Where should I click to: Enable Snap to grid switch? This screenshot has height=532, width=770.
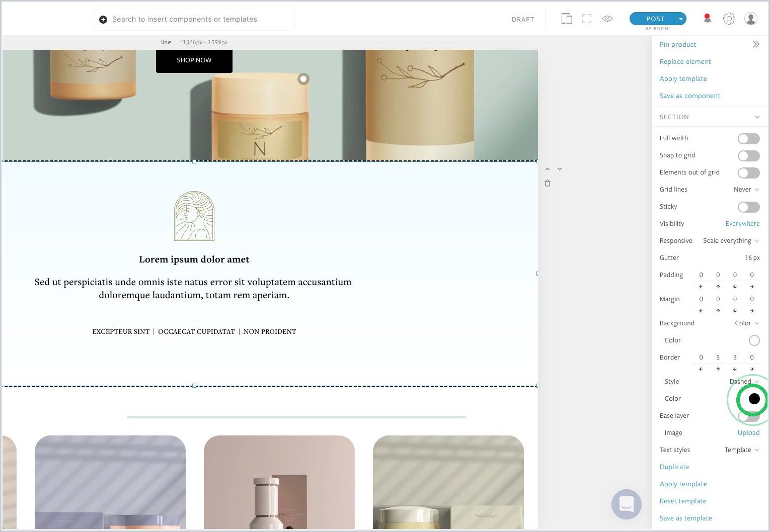click(748, 156)
